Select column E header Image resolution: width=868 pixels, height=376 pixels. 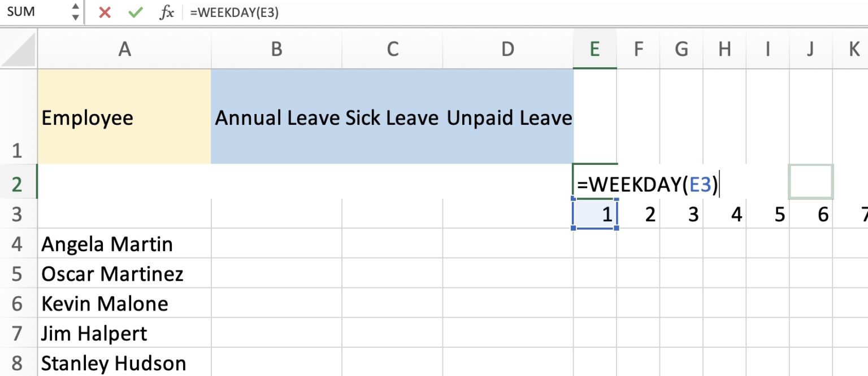pyautogui.click(x=594, y=49)
